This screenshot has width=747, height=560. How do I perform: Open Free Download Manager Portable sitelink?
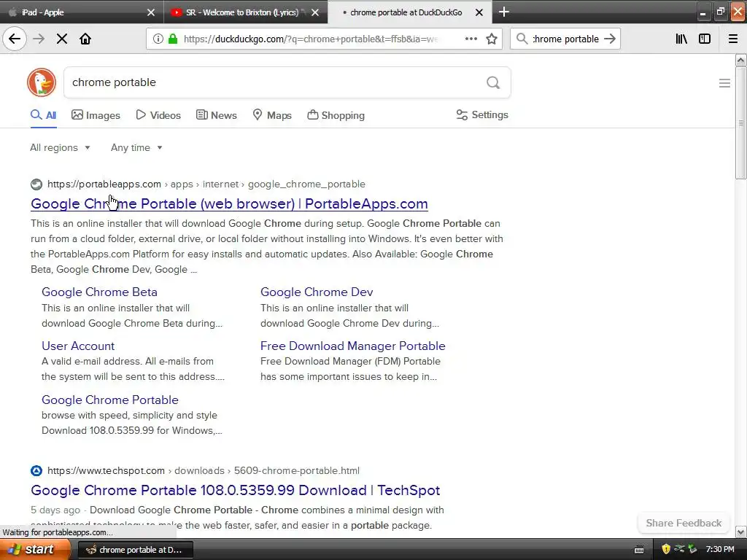(x=352, y=346)
